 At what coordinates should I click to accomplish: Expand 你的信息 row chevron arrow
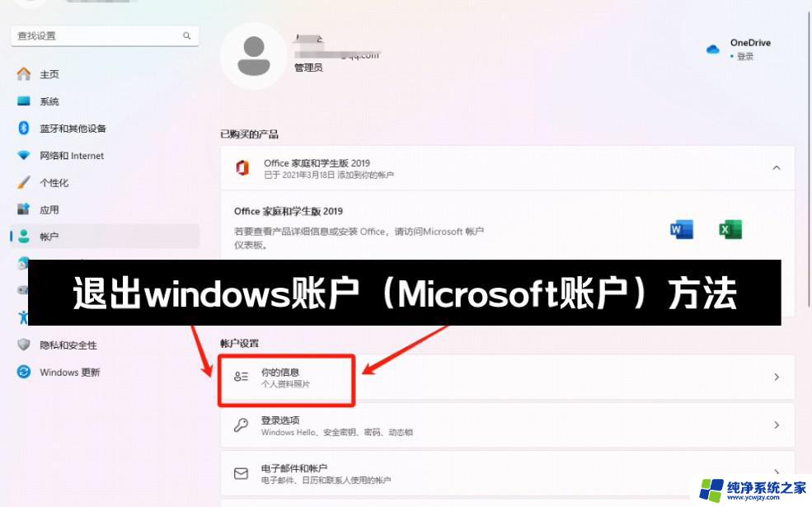coord(777,377)
